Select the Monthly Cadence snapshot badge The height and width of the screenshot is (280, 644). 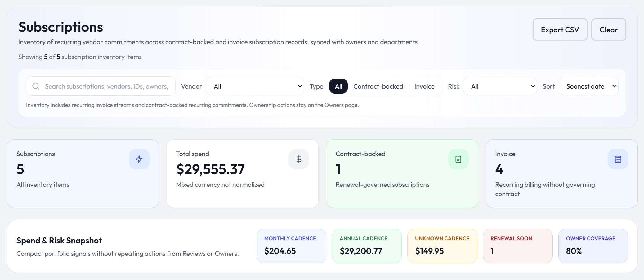[291, 246]
